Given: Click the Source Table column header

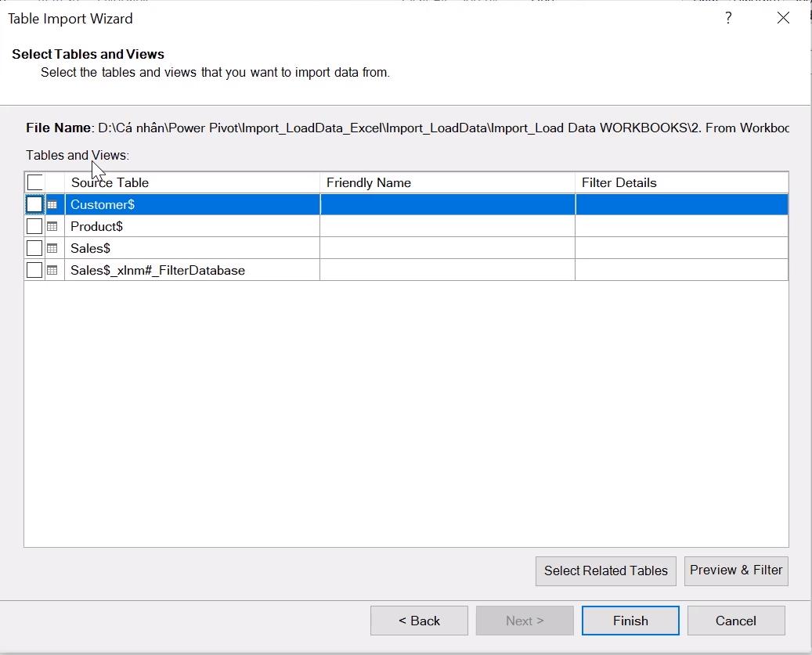Looking at the screenshot, I should click(x=110, y=182).
